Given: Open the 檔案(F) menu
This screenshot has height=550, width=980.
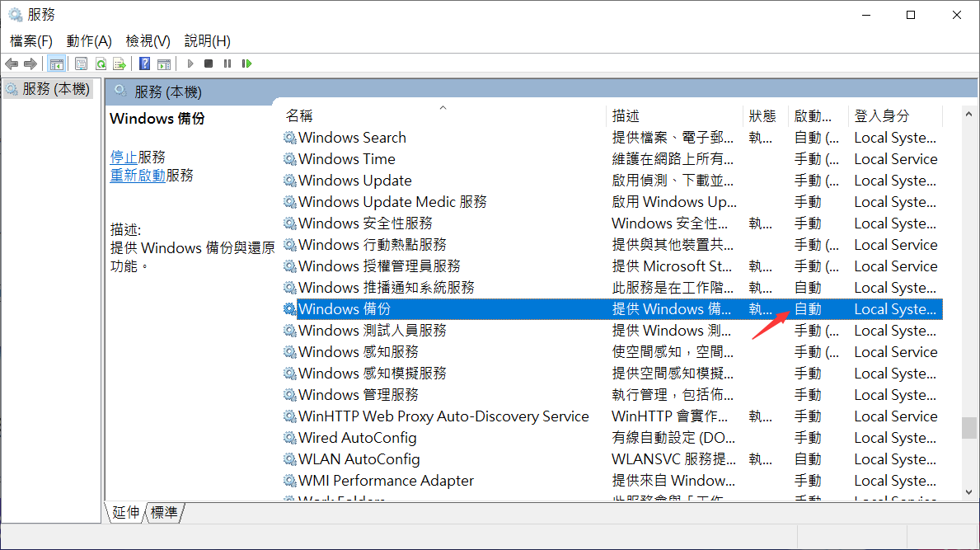Looking at the screenshot, I should point(31,41).
